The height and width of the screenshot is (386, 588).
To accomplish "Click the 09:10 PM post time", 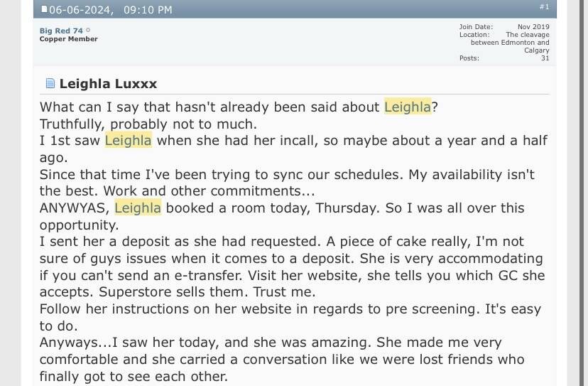I will [x=148, y=10].
